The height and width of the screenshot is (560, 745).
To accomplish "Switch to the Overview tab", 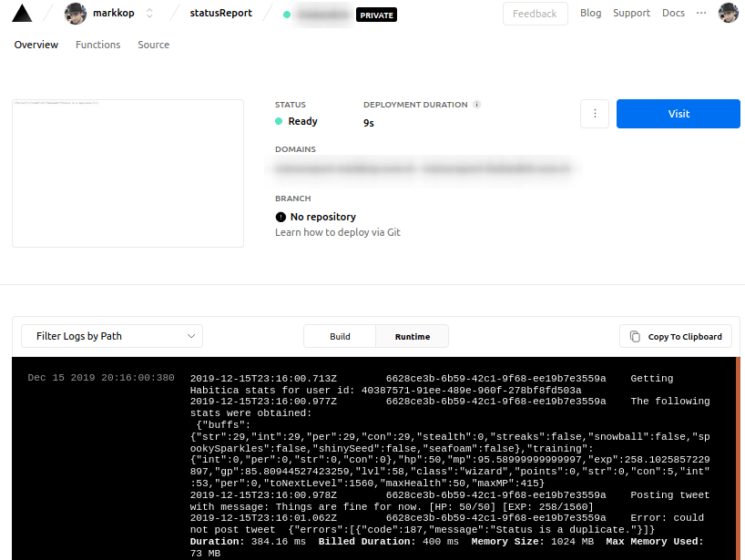I will 36,45.
